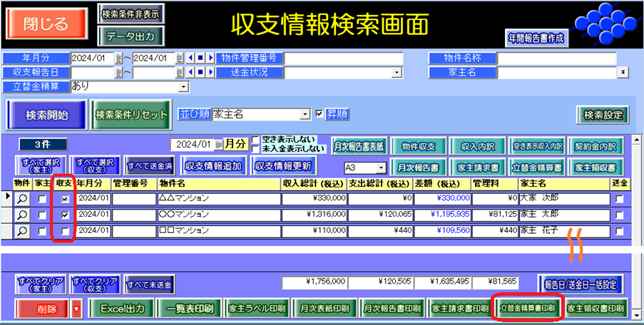Viewport: 644px width, 325px height.
Task: Open the 収入内訳 view
Action: (479, 146)
